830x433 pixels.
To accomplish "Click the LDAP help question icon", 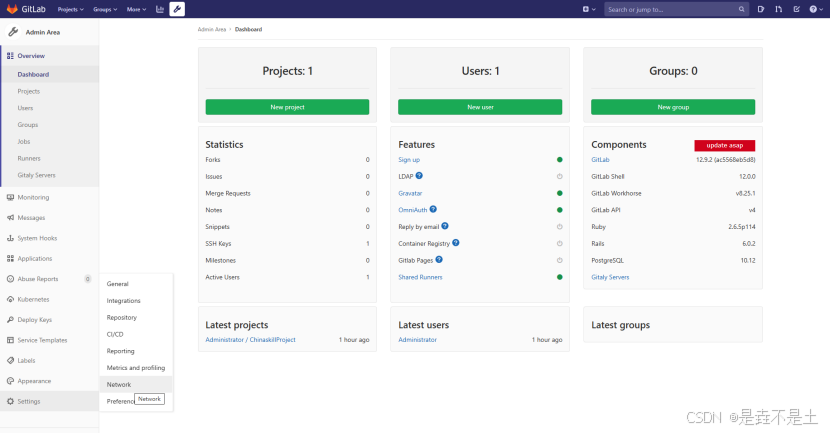I will pos(419,176).
